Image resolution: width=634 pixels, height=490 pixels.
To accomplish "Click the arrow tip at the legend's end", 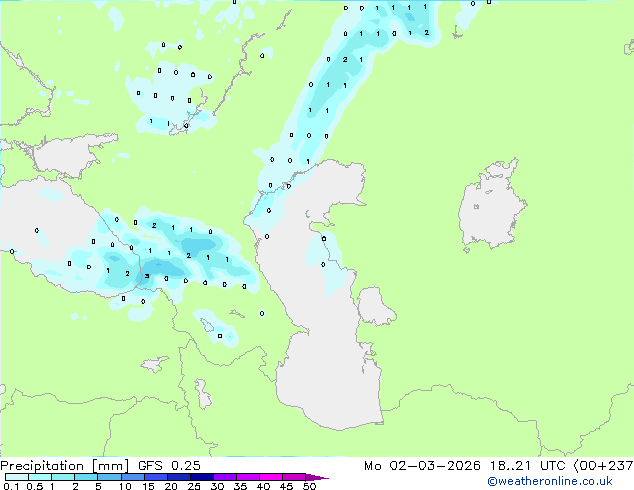I will coord(317,477).
